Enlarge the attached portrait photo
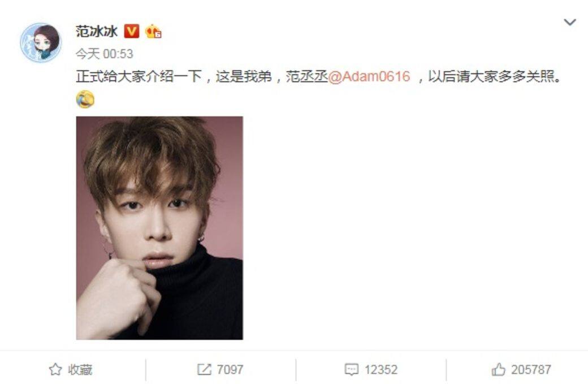588x384 pixels. pos(159,228)
